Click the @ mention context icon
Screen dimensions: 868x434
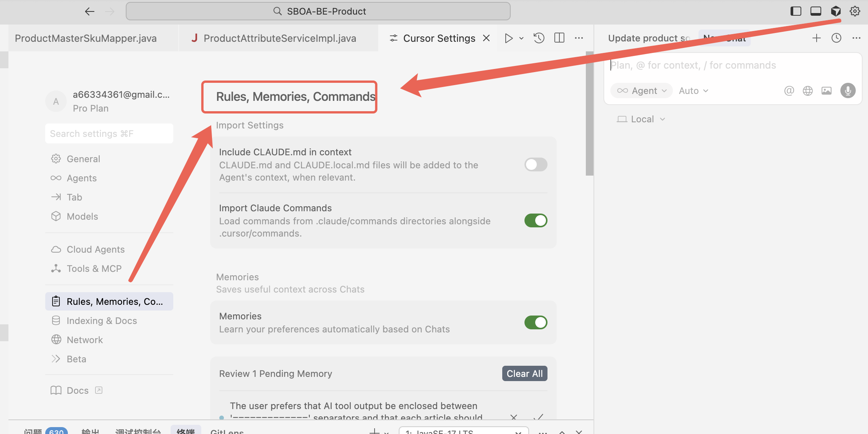(789, 91)
